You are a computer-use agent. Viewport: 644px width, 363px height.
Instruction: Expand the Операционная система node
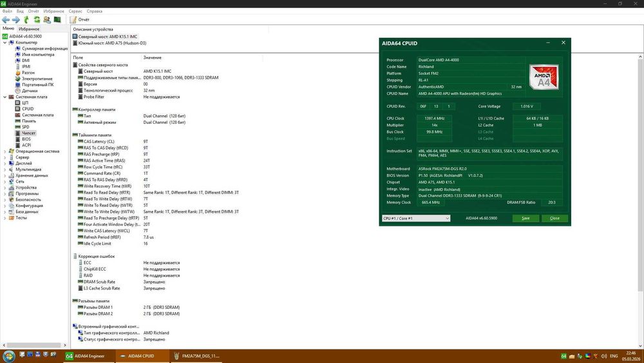[5, 152]
